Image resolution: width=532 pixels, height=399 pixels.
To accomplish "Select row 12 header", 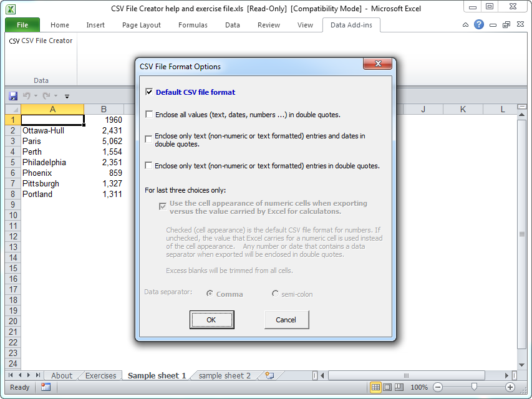I will pyautogui.click(x=13, y=236).
